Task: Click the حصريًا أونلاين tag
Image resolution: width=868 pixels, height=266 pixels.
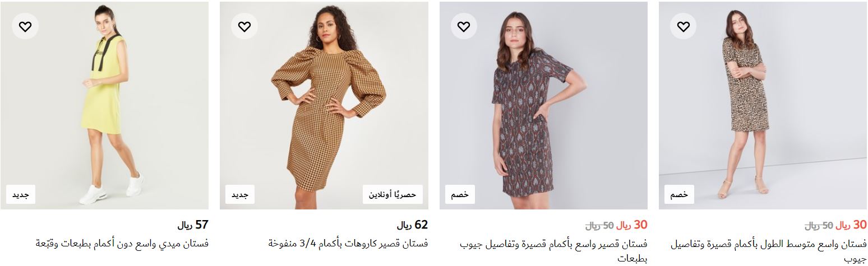Action: click(x=393, y=194)
